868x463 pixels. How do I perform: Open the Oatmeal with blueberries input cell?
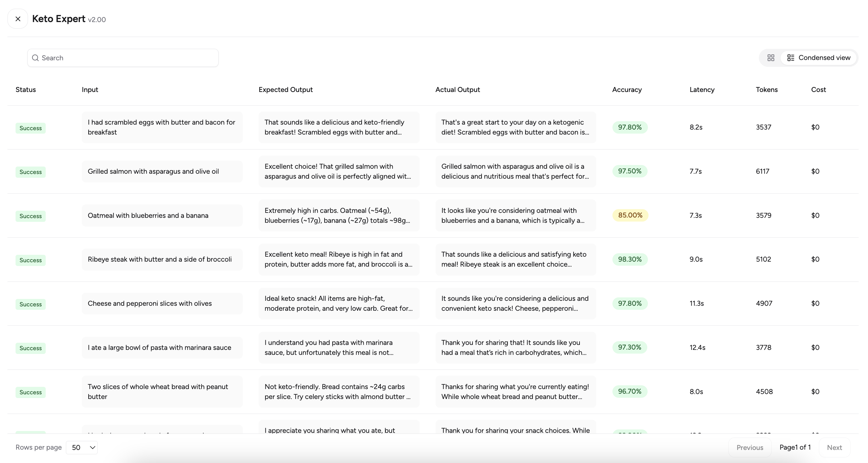coord(162,216)
